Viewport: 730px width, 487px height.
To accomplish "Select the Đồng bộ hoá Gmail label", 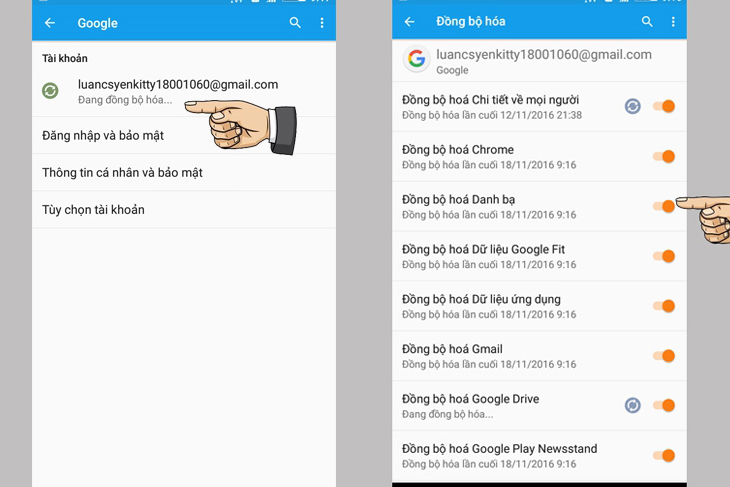I will 452,349.
